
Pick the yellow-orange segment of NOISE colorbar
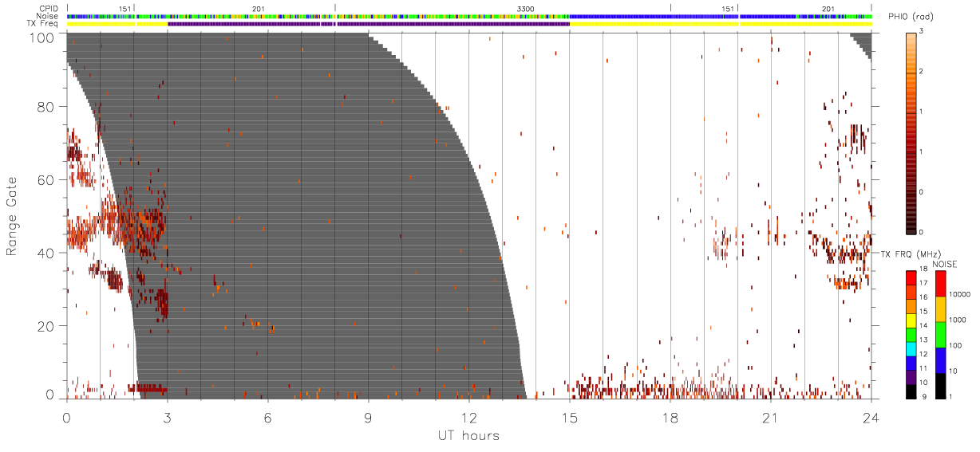tap(940, 309)
